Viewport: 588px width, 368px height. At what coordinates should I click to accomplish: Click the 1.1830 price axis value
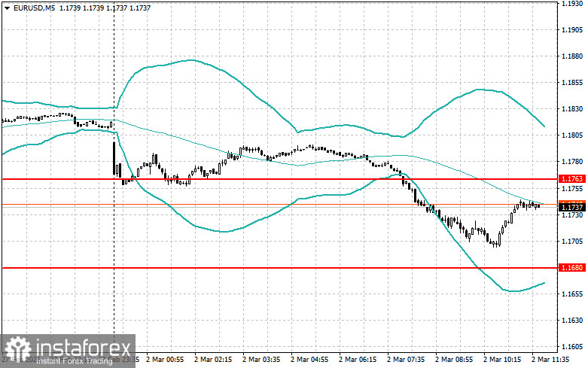coord(572,109)
